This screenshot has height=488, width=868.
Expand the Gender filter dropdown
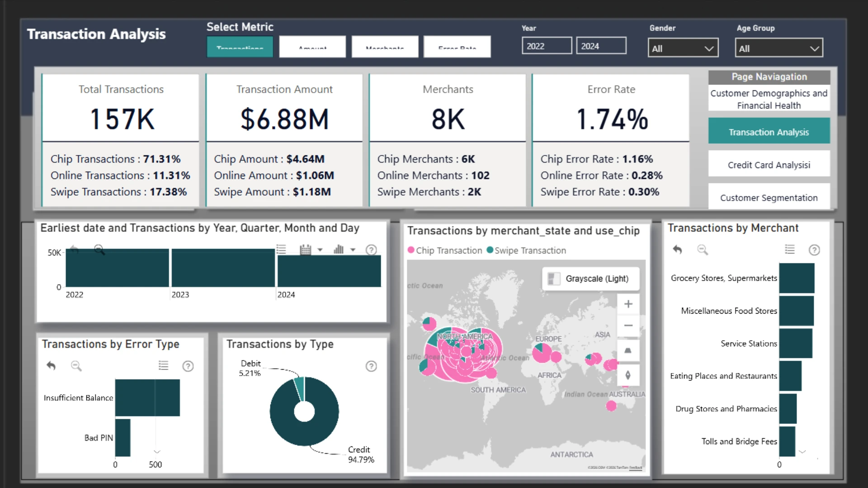pyautogui.click(x=683, y=48)
